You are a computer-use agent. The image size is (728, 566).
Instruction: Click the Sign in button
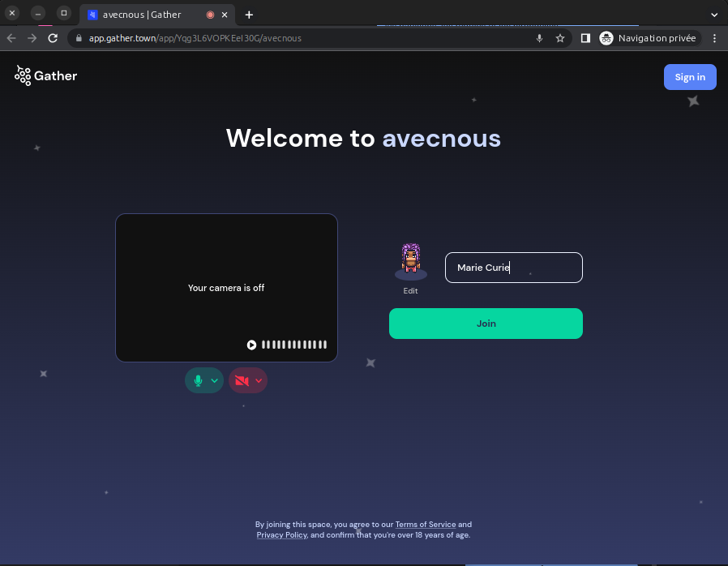(689, 77)
